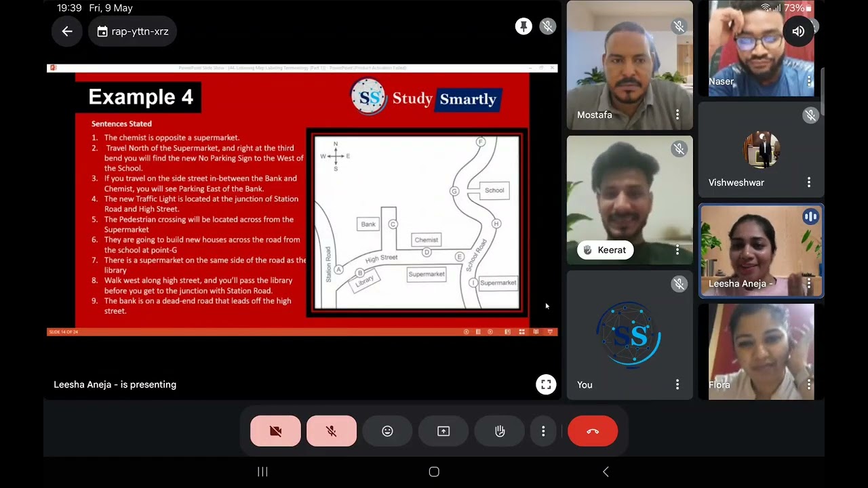868x488 pixels.
Task: Click muted mic indicator on You tile
Action: [x=679, y=284]
